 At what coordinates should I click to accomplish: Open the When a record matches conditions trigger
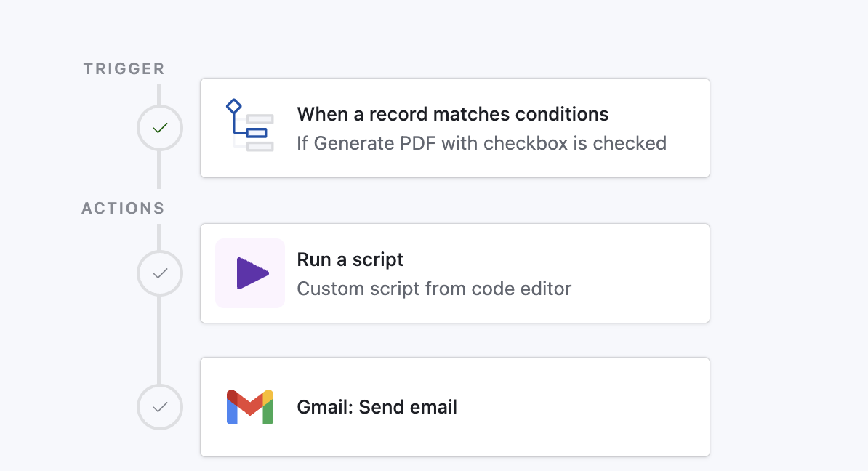click(x=454, y=128)
